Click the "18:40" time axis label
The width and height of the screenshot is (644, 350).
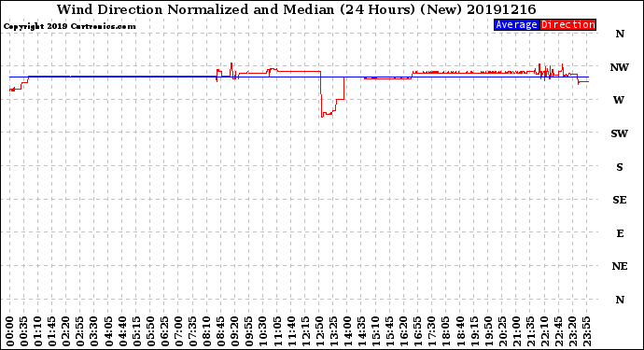[x=460, y=331]
